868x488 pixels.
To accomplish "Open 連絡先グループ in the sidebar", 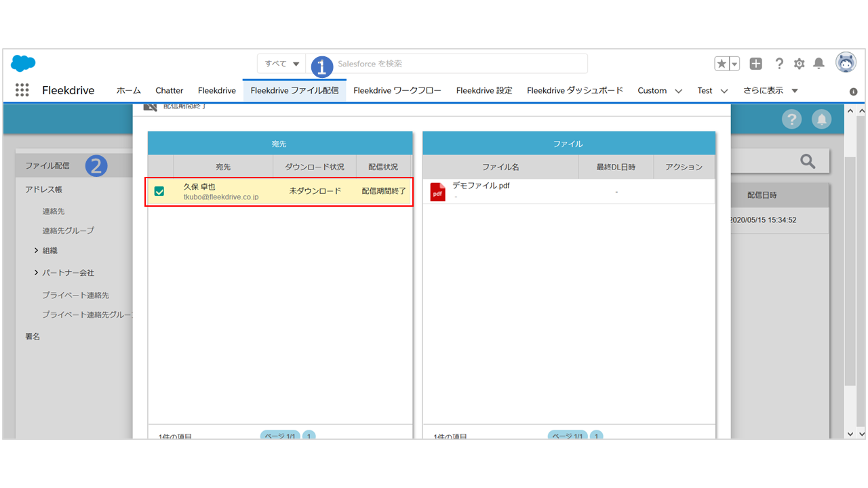I will pos(68,230).
